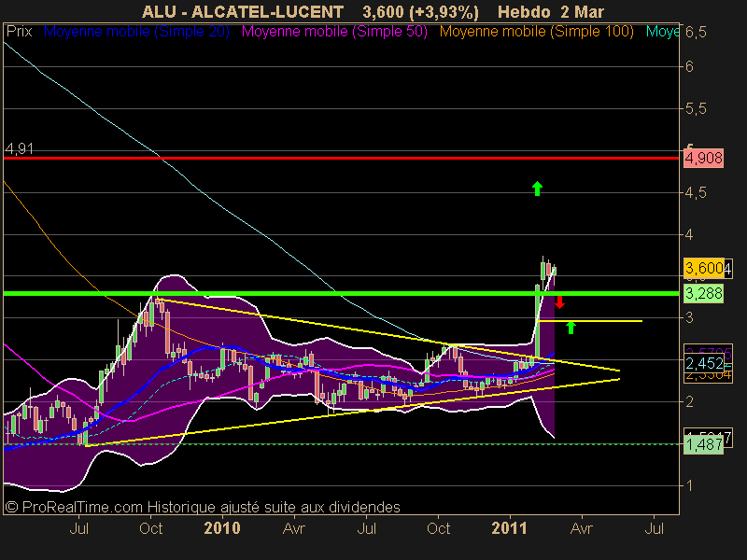Click the small green up arrow under yellow line

click(x=571, y=328)
